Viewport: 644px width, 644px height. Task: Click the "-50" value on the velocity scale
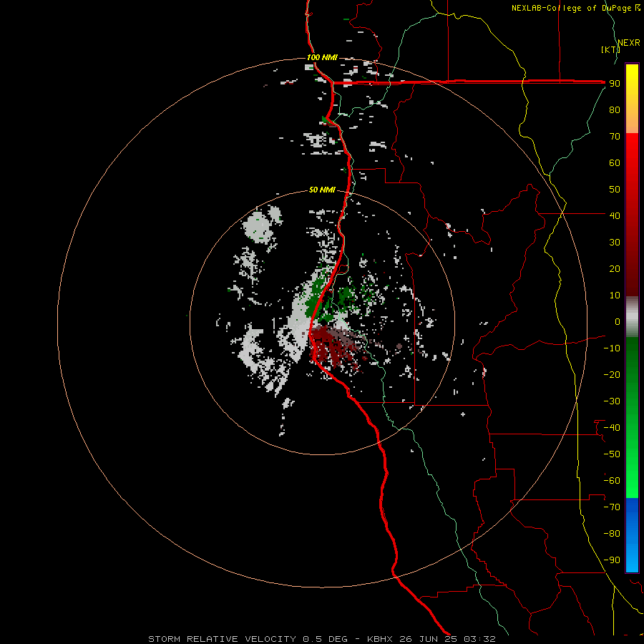pos(612,454)
